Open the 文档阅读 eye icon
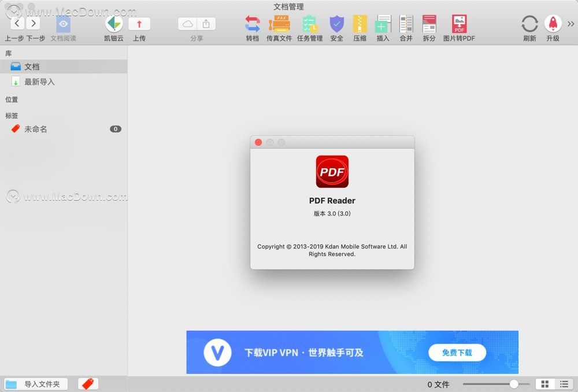The width and height of the screenshot is (578, 392). pyautogui.click(x=63, y=24)
